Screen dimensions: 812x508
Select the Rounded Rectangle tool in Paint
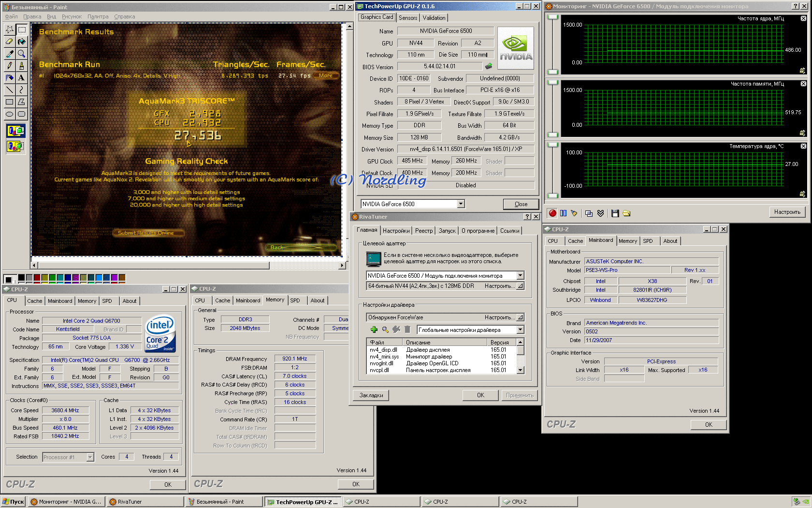pyautogui.click(x=22, y=114)
